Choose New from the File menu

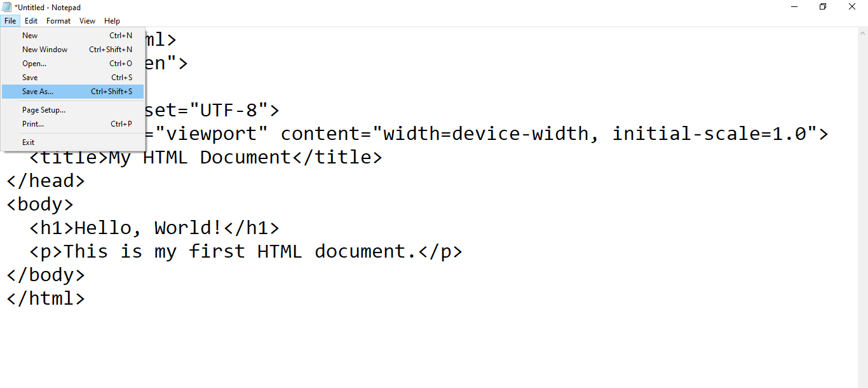72,36
